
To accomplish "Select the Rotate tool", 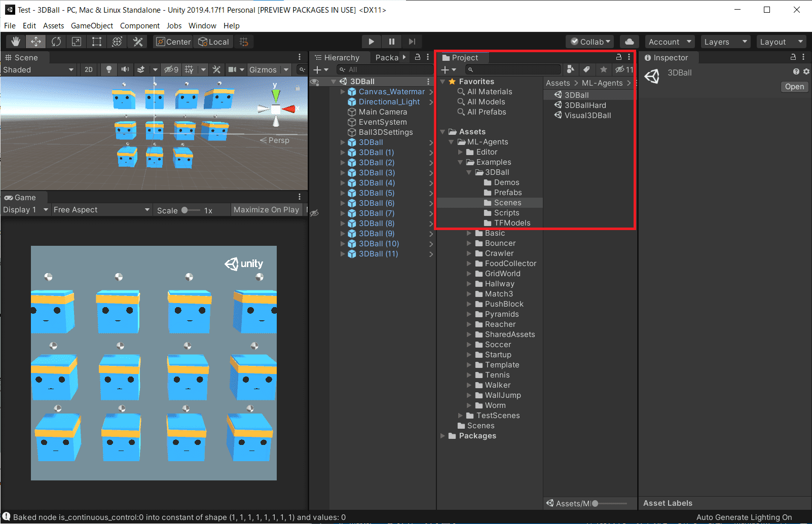I will [x=56, y=42].
